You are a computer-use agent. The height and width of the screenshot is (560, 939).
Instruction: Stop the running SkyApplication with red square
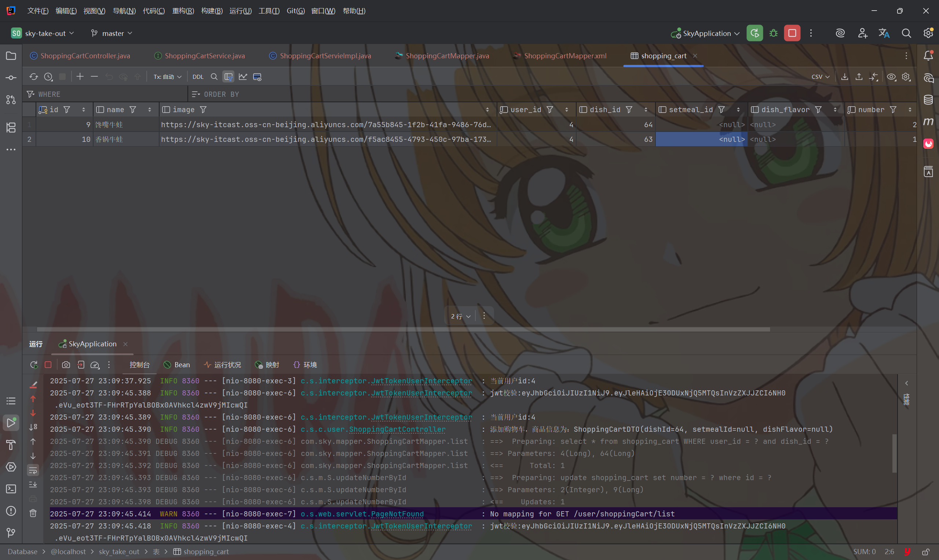click(x=792, y=33)
